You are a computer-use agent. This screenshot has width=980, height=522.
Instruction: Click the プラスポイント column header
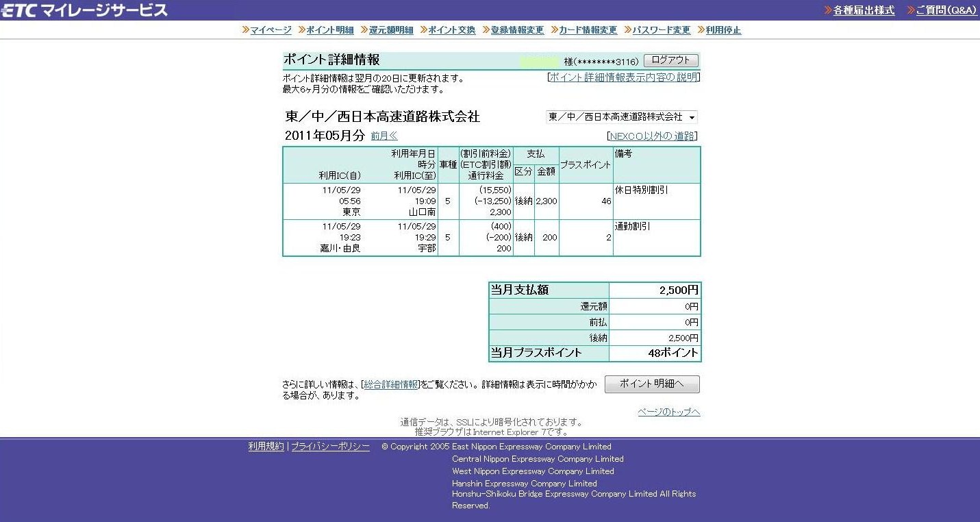pos(586,165)
